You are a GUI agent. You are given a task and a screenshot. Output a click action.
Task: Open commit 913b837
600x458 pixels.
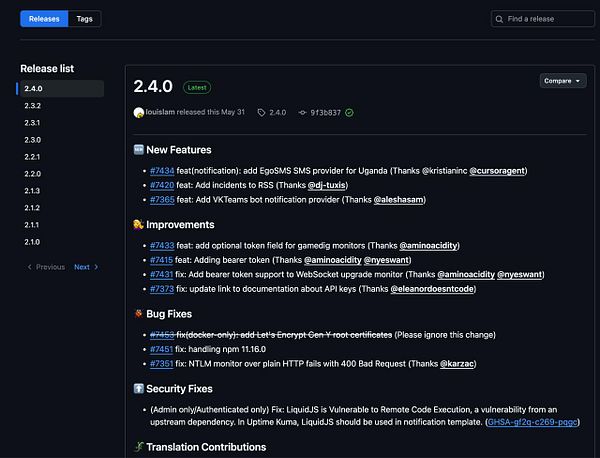pos(325,112)
